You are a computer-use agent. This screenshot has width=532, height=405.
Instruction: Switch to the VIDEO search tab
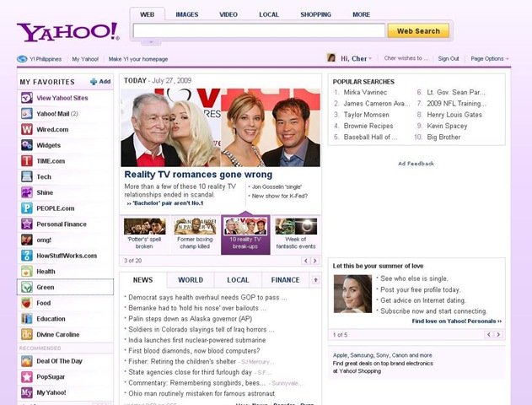click(x=228, y=14)
